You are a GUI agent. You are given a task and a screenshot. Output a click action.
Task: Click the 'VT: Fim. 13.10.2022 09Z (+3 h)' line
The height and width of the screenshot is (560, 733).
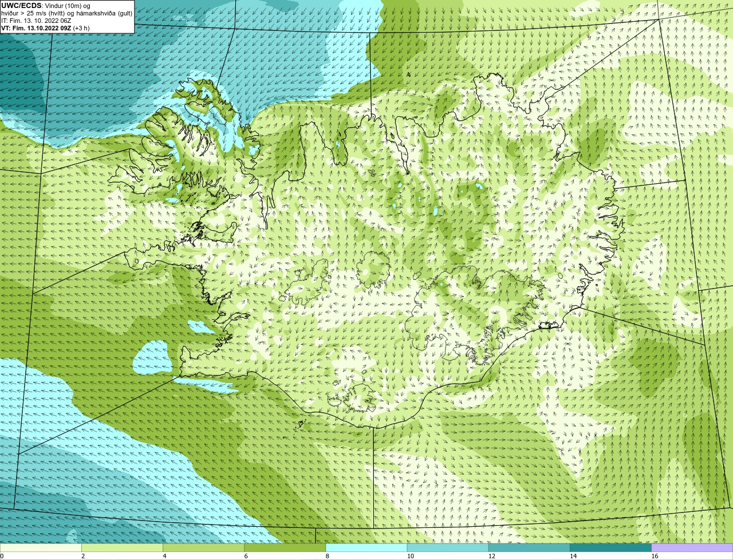pos(46,28)
